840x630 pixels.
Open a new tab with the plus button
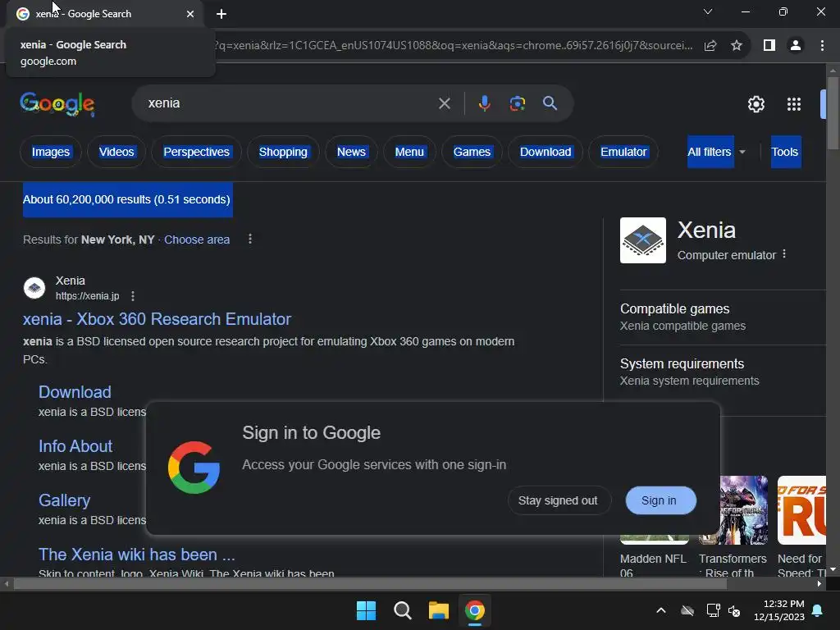pyautogui.click(x=221, y=14)
